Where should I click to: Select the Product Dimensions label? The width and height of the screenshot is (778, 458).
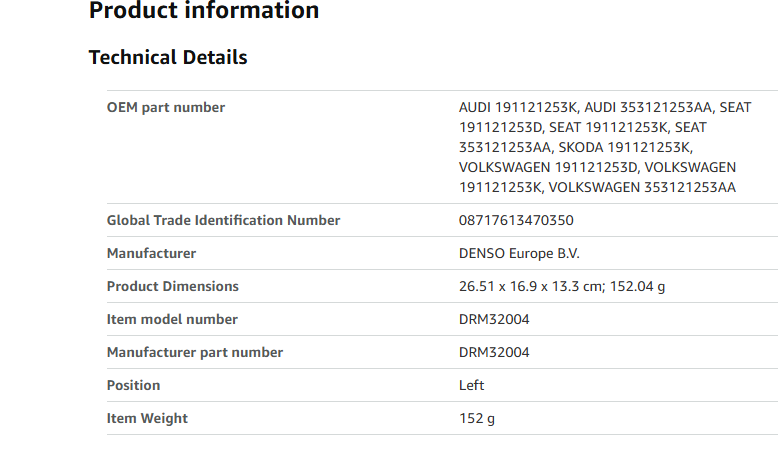[x=173, y=286]
